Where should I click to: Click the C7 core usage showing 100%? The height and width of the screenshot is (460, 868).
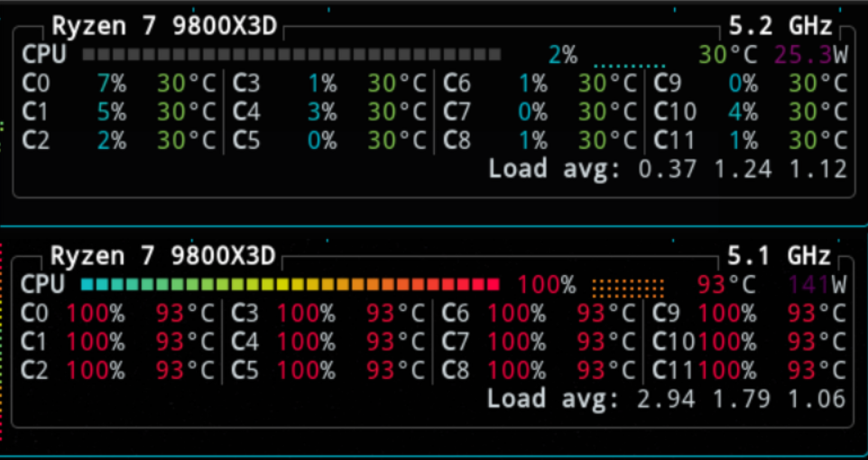pyautogui.click(x=517, y=343)
